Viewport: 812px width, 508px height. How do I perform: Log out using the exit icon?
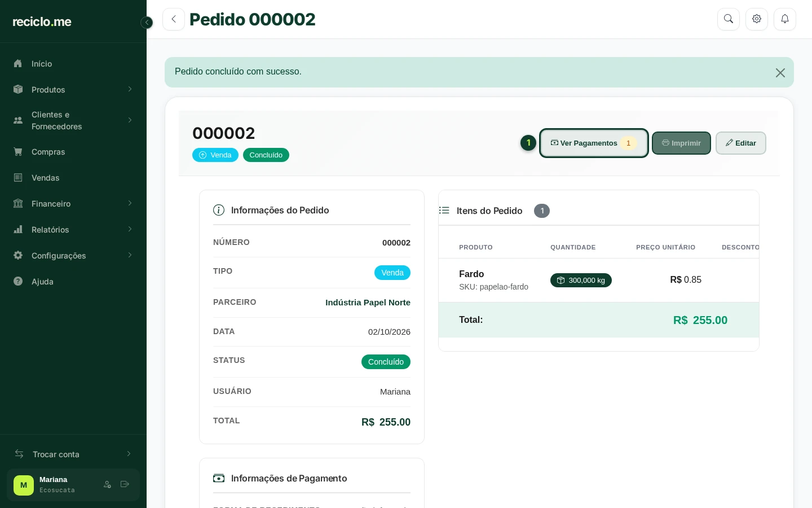coord(125,484)
